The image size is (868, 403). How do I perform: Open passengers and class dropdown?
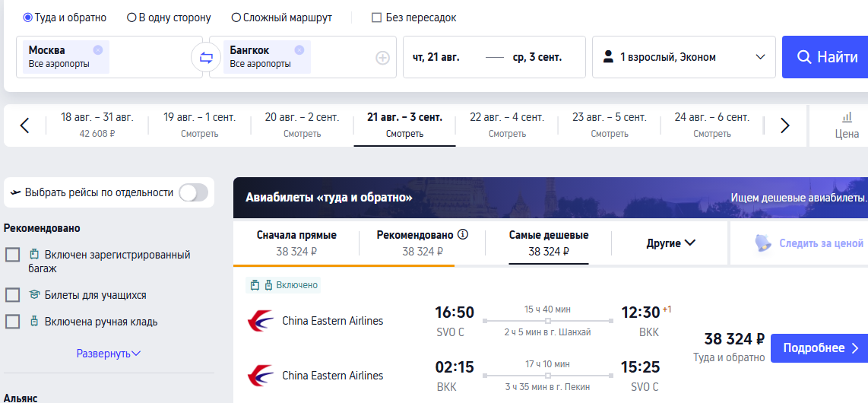683,57
